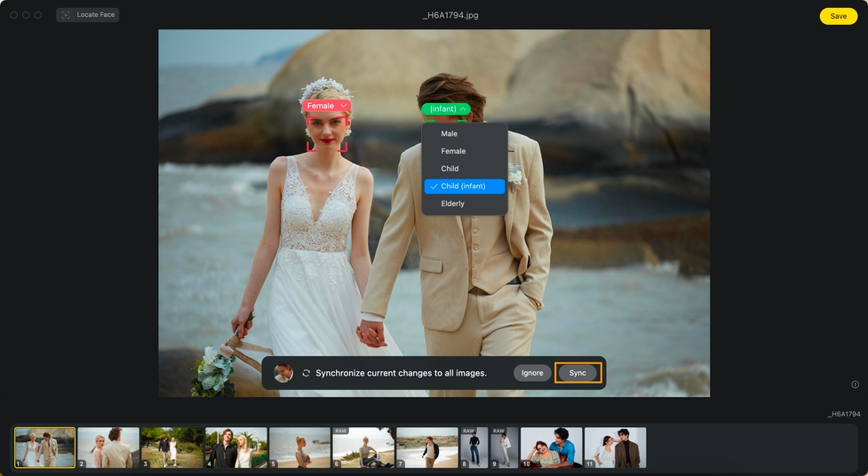Open RAW thumbnail number 6
This screenshot has height=476, width=868.
(363, 448)
